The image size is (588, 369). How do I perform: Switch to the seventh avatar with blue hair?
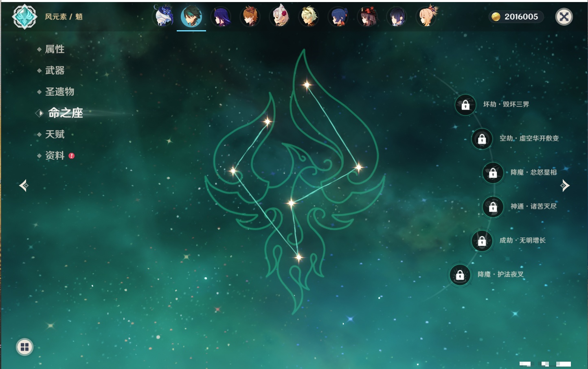coord(338,17)
